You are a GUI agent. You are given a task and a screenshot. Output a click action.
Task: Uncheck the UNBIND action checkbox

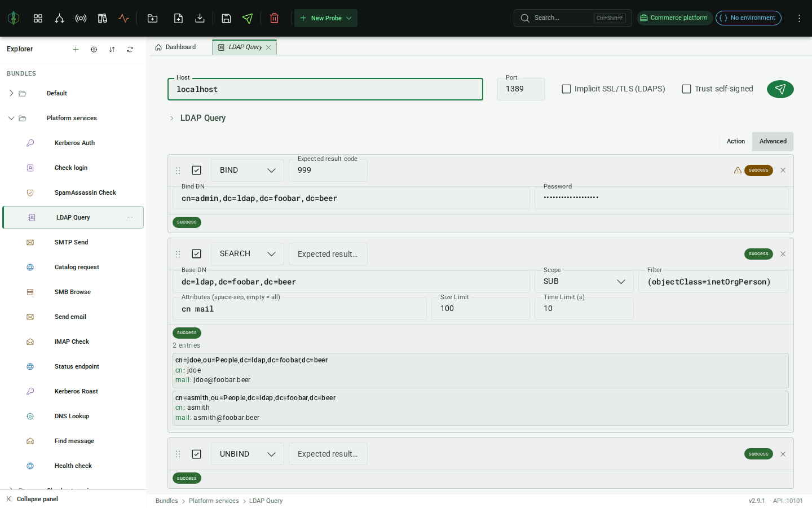[196, 454]
